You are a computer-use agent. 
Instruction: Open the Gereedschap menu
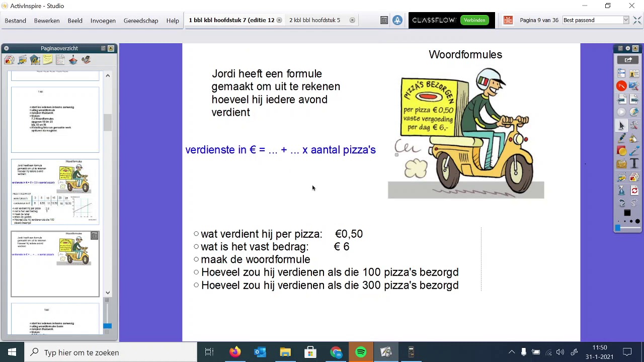coord(141,21)
